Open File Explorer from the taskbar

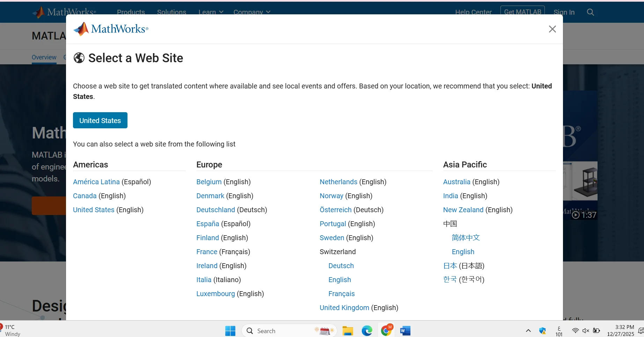tap(347, 331)
